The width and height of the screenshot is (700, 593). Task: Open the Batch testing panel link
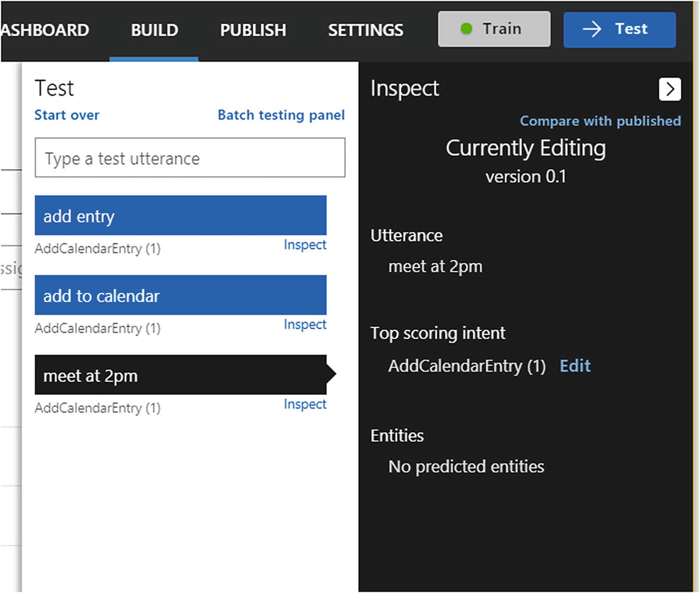click(x=281, y=115)
